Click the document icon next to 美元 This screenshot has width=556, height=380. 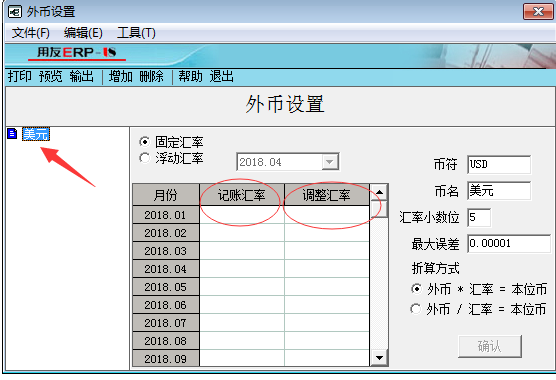coord(12,134)
